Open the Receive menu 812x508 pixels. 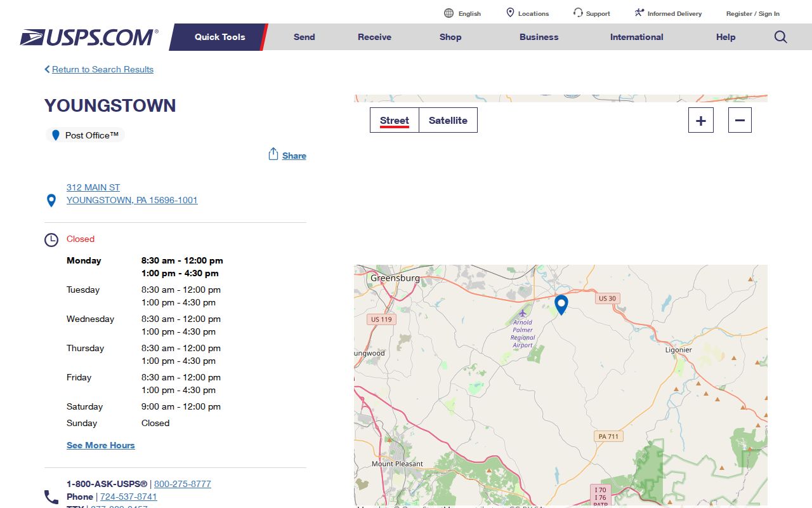(374, 37)
